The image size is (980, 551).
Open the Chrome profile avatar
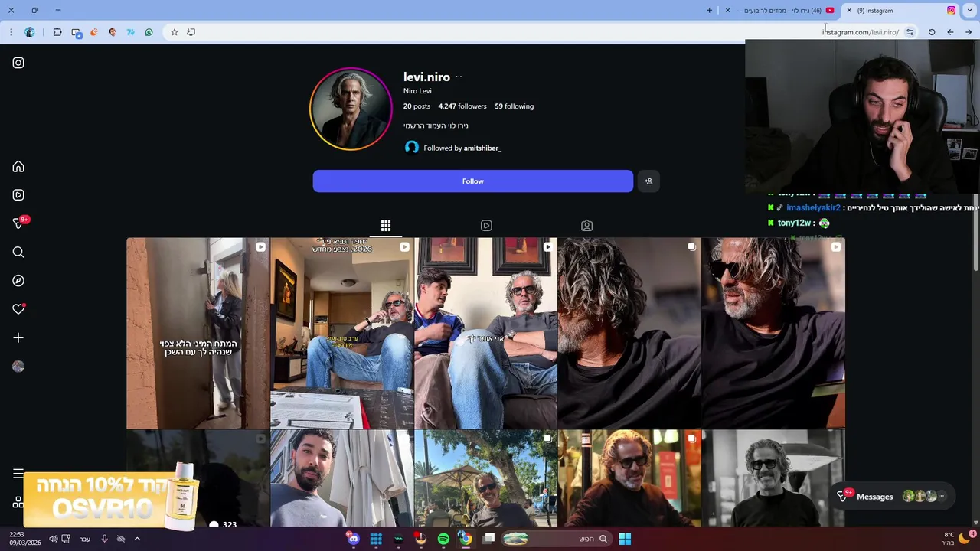pos(30,32)
